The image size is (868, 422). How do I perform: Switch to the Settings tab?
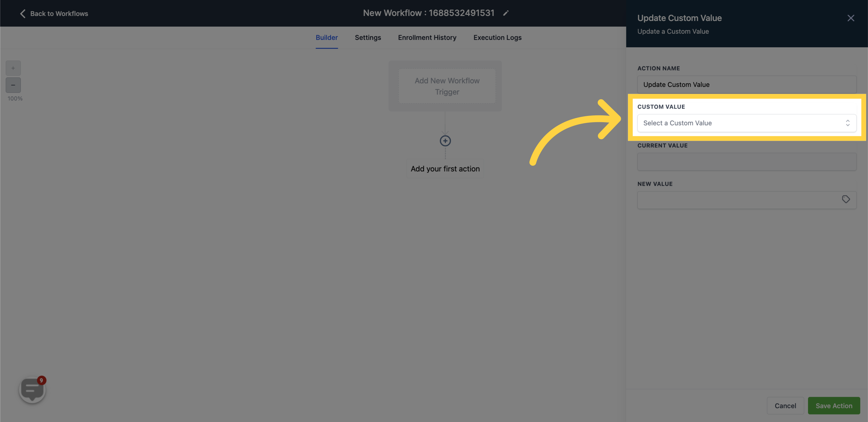368,37
